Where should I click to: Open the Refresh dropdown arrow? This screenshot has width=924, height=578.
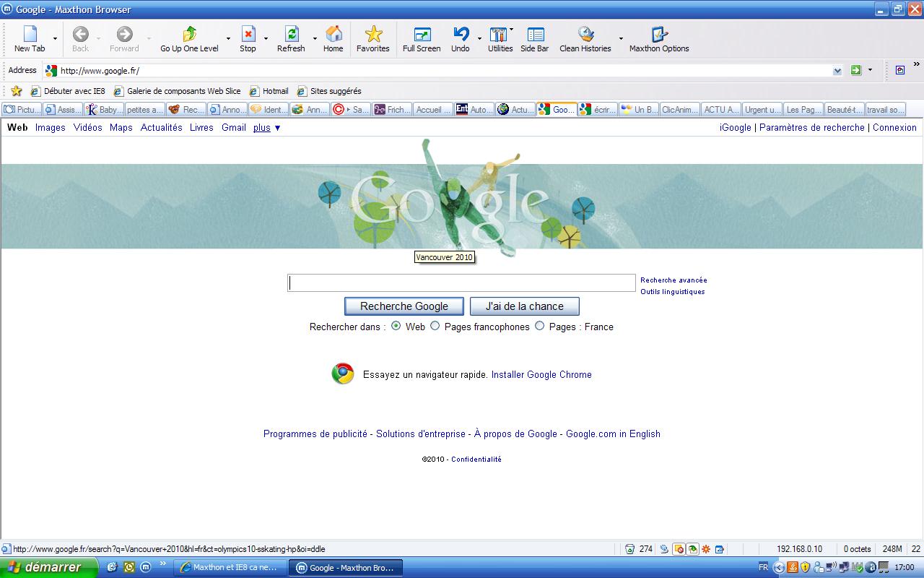click(x=315, y=39)
